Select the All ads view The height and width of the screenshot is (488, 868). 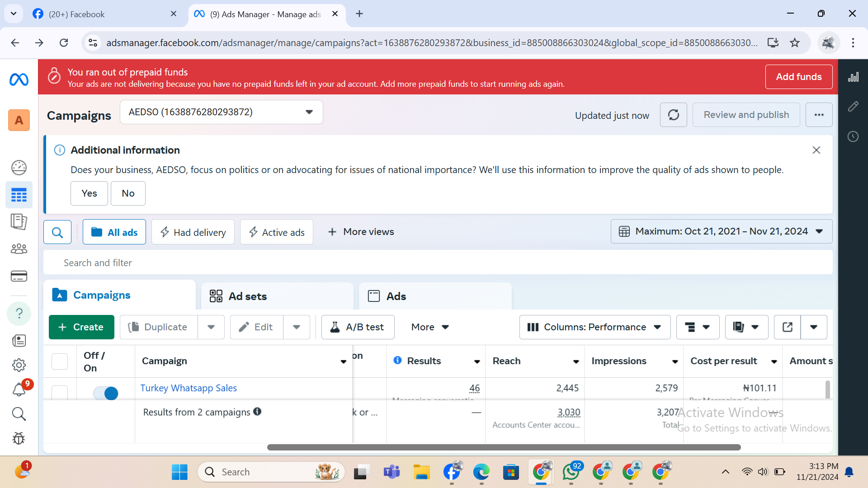pos(114,232)
